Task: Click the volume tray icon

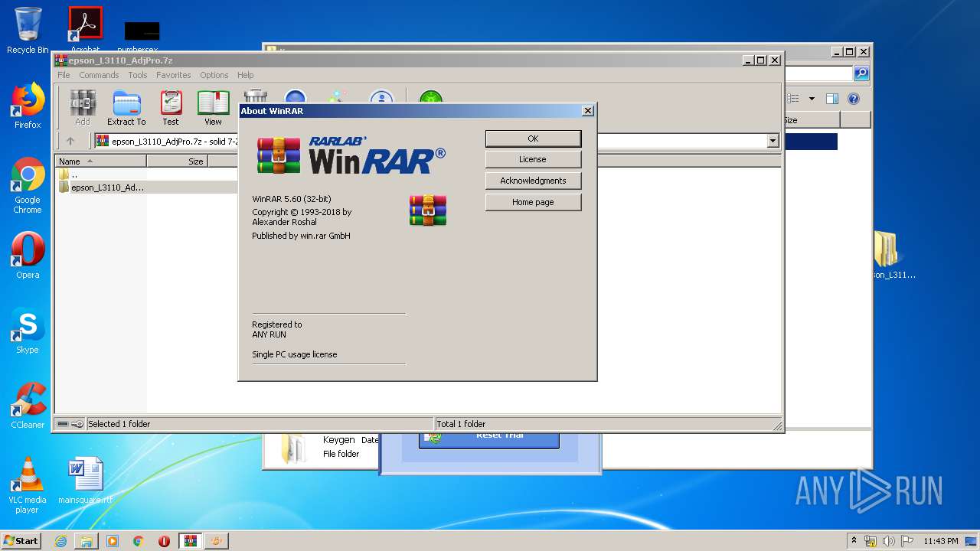Action: coord(888,540)
